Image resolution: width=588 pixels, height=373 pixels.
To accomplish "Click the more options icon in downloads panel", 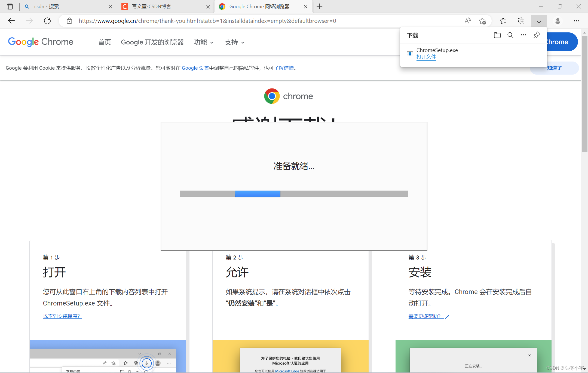I will click(523, 36).
